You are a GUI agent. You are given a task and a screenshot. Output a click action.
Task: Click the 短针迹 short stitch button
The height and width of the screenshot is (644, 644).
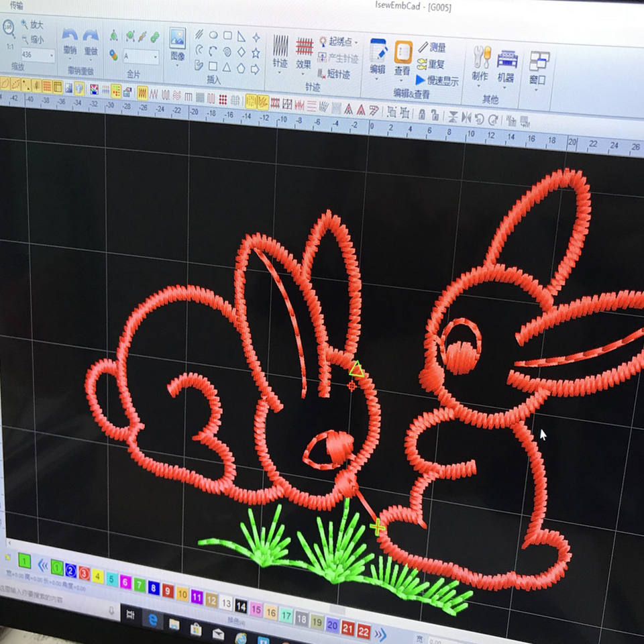click(334, 74)
